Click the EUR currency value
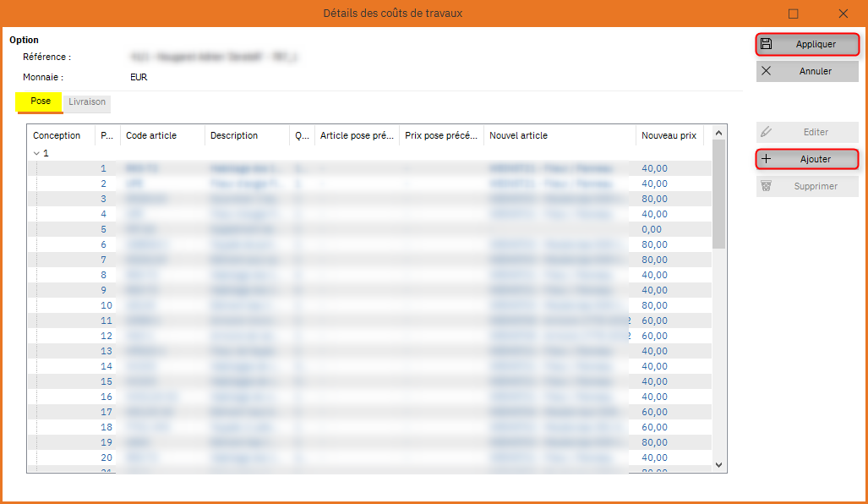This screenshot has width=868, height=504. 139,78
